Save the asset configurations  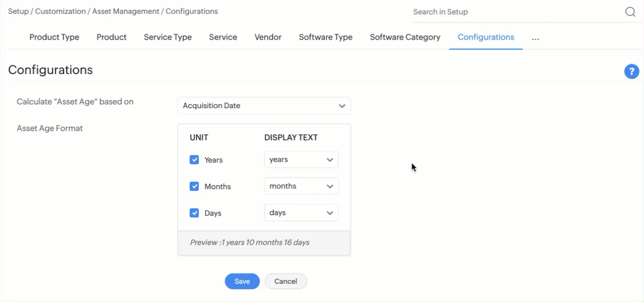242,281
